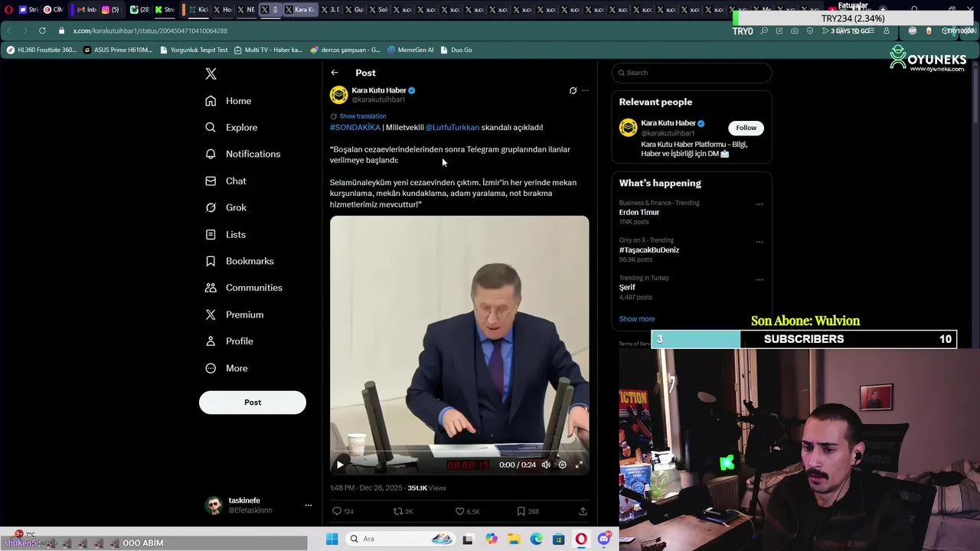This screenshot has width=980, height=551.
Task: Play the video with the play button
Action: 340,465
